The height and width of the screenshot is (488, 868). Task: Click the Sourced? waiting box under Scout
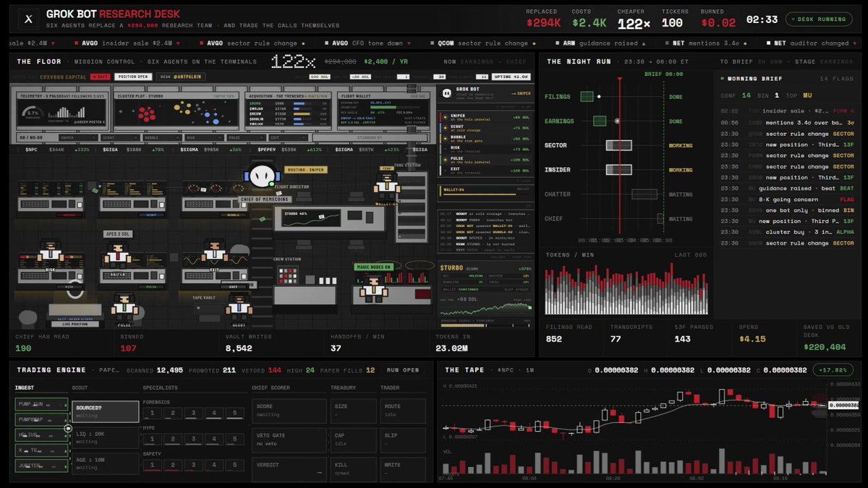point(105,411)
